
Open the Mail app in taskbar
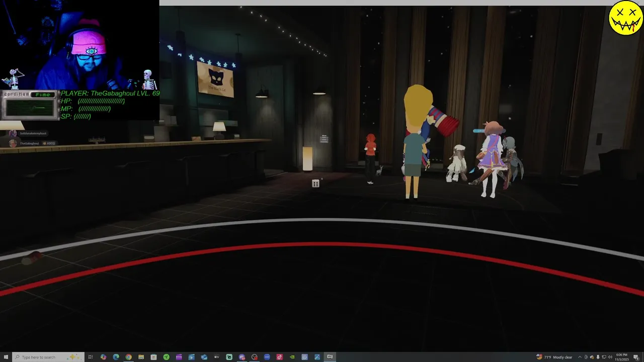coord(204,357)
